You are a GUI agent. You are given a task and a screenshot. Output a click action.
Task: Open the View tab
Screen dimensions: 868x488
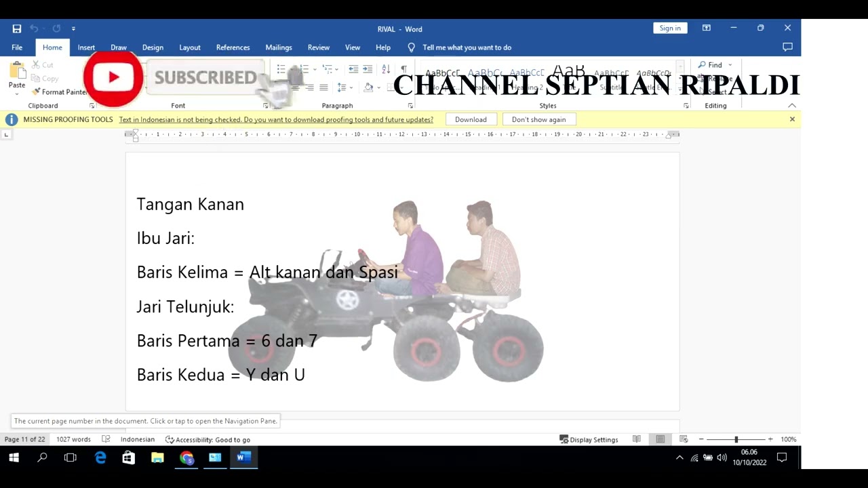(x=353, y=47)
